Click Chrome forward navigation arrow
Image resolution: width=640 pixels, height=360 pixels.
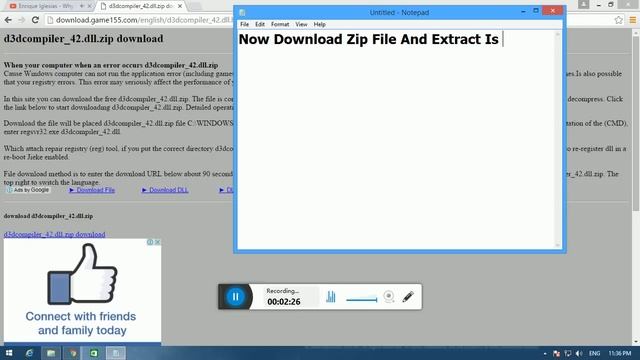(22, 20)
